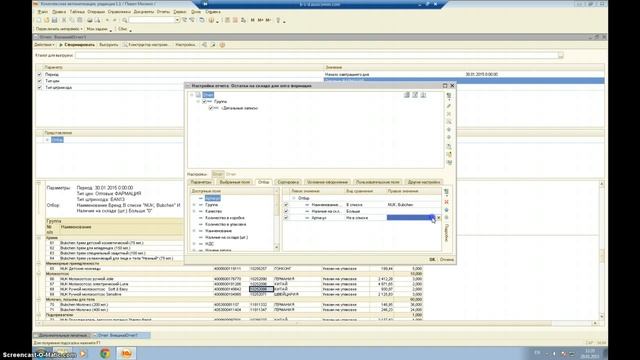The height and width of the screenshot is (360, 640).
Task: Click the Open file icon in main toolbar
Action: 47,20
